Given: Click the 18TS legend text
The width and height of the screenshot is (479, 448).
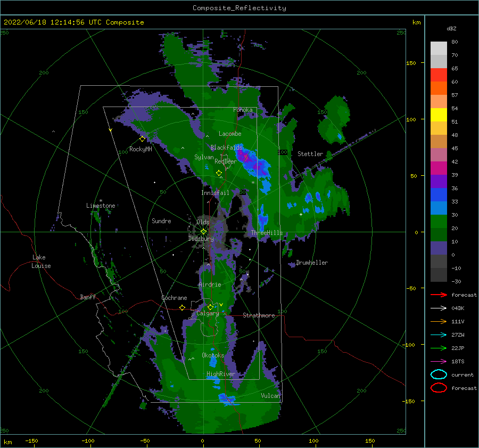Looking at the screenshot, I should 458,362.
